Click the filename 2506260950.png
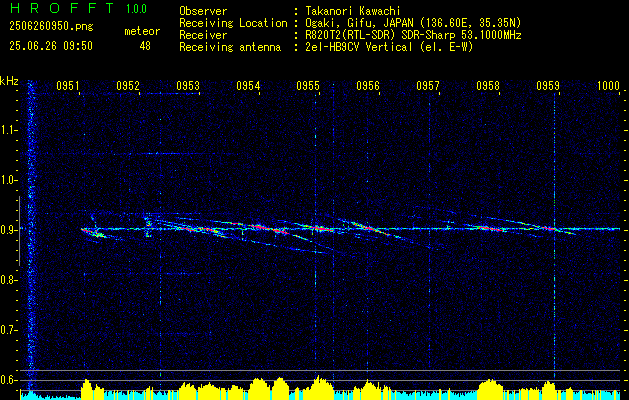629x400 pixels. (51, 27)
